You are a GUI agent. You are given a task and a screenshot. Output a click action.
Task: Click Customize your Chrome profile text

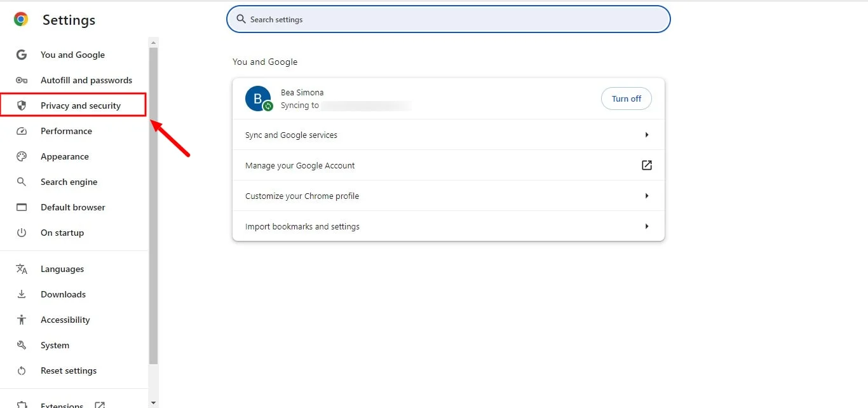tap(302, 196)
